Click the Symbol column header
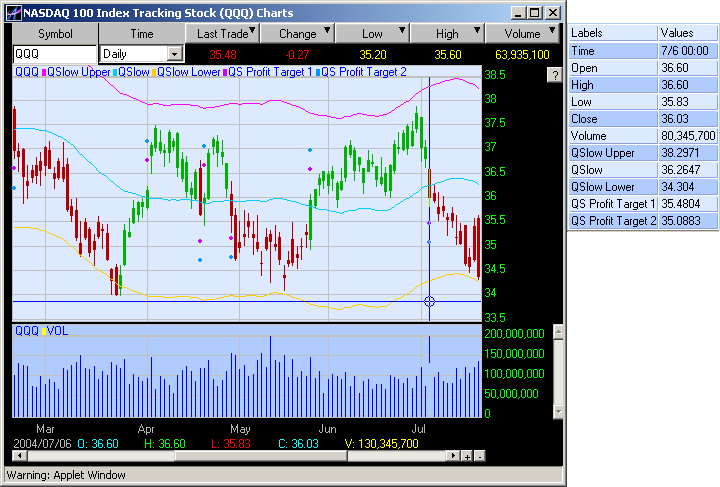720x487 pixels. (55, 34)
